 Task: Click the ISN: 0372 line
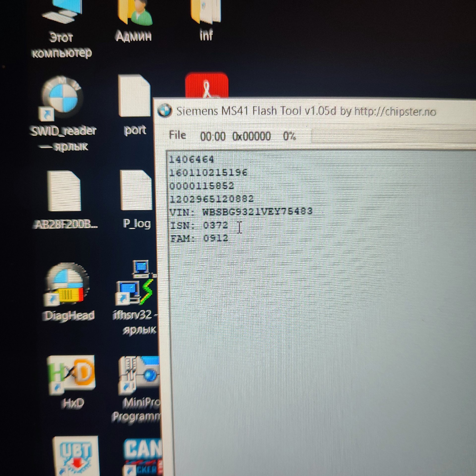coord(199,225)
